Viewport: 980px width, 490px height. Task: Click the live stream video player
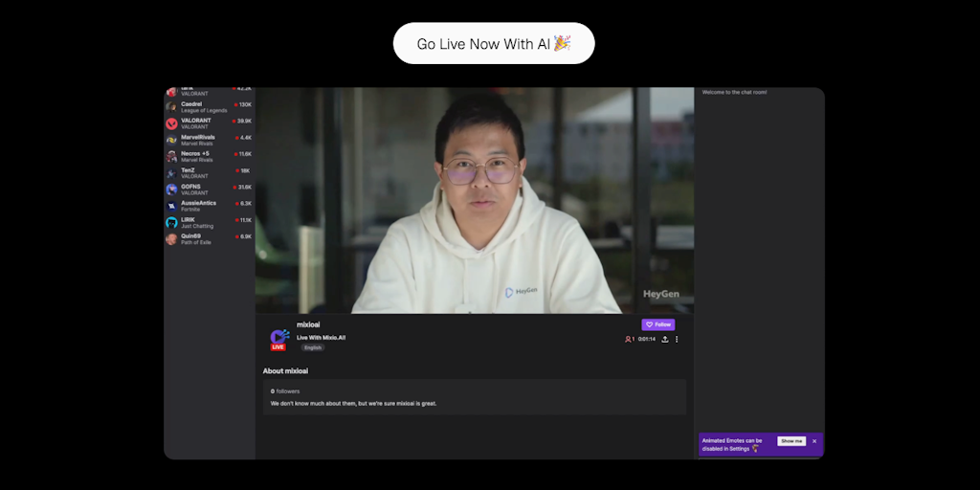[x=475, y=200]
